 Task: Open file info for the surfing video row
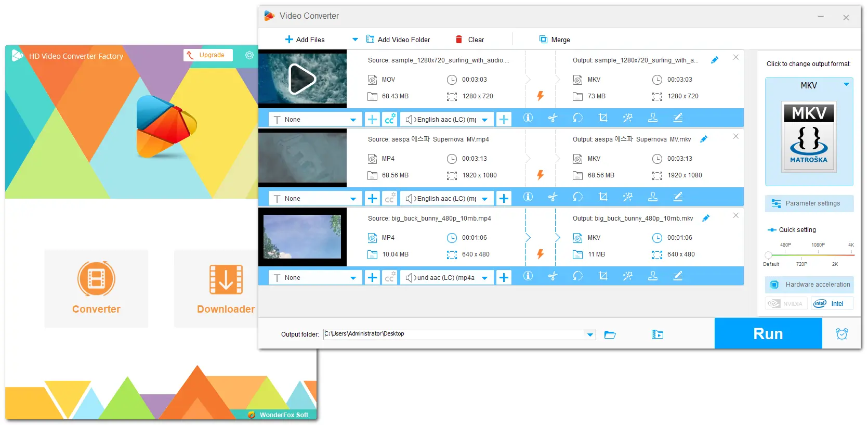pos(528,118)
